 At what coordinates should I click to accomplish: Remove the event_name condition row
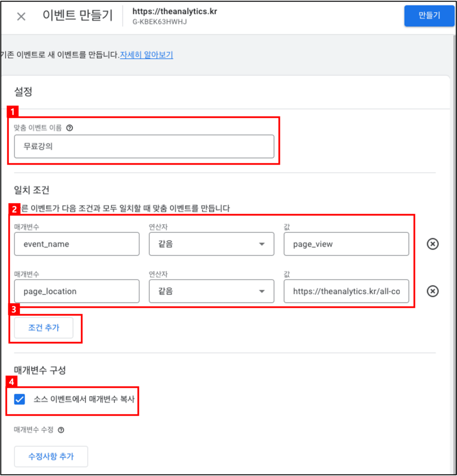coord(432,244)
